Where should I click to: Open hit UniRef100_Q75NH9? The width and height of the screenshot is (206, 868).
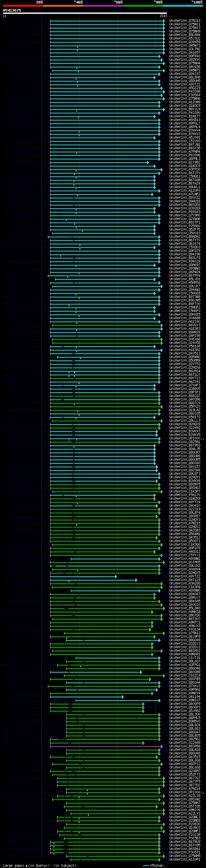coord(185,31)
